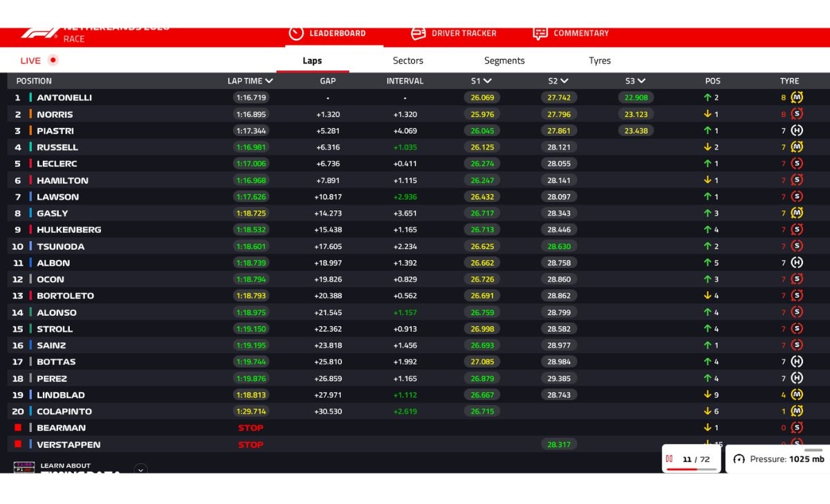Click Lawson's soft tyre icon
The image size is (830, 504).
click(797, 196)
